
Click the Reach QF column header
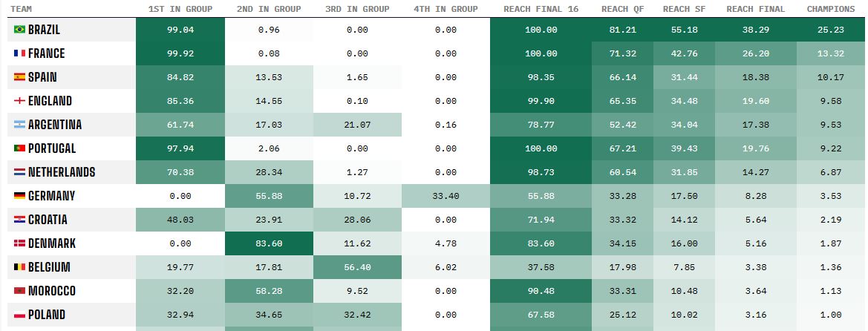622,9
